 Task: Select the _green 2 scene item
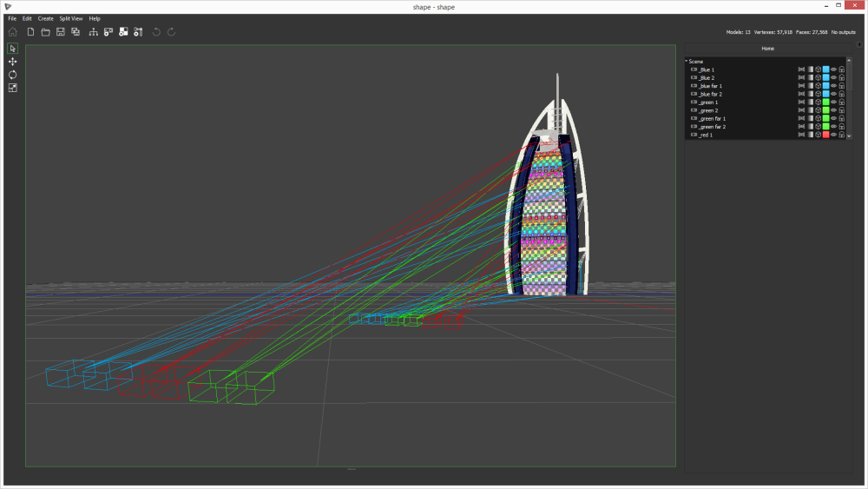(x=708, y=110)
